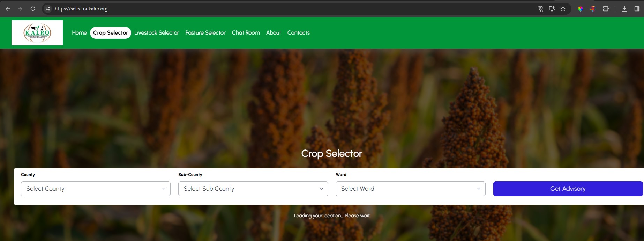Switch to Pasture Selector page
This screenshot has width=644, height=241.
(x=205, y=33)
